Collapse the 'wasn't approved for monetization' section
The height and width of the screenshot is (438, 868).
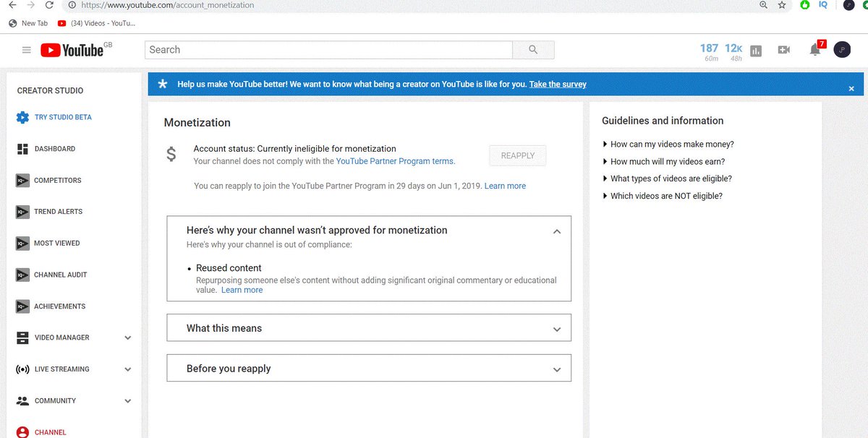point(557,231)
